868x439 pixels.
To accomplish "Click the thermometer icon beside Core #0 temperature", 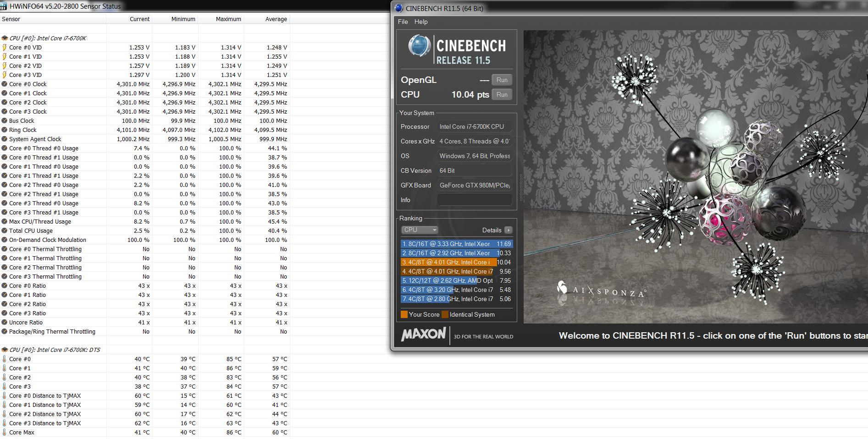I will click(x=5, y=359).
